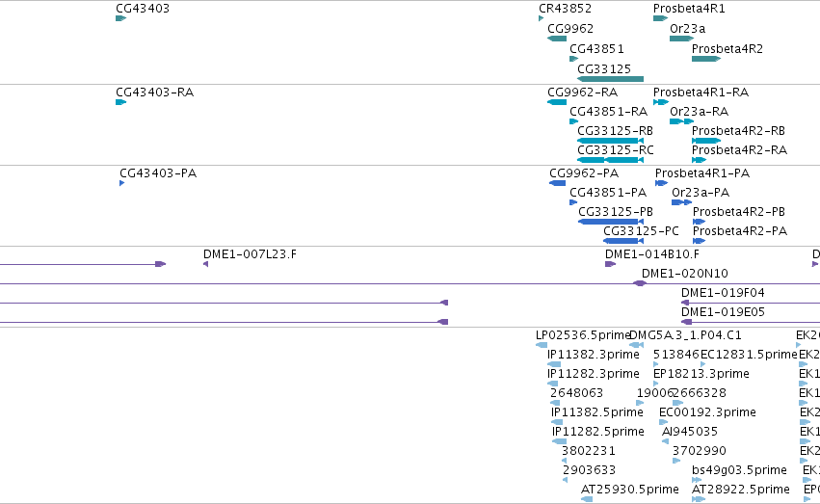Select the plain Prosbeta4R2 gene label
Viewport: 820px width, 504px height.
point(727,50)
